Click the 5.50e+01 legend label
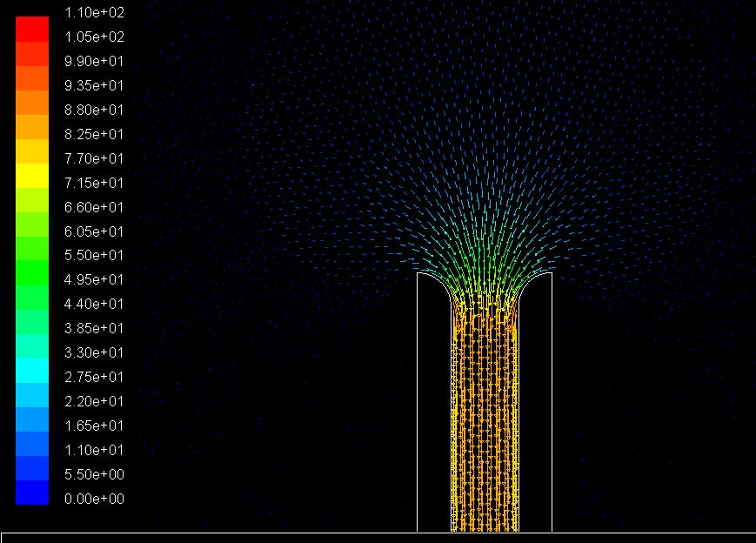 (95, 255)
